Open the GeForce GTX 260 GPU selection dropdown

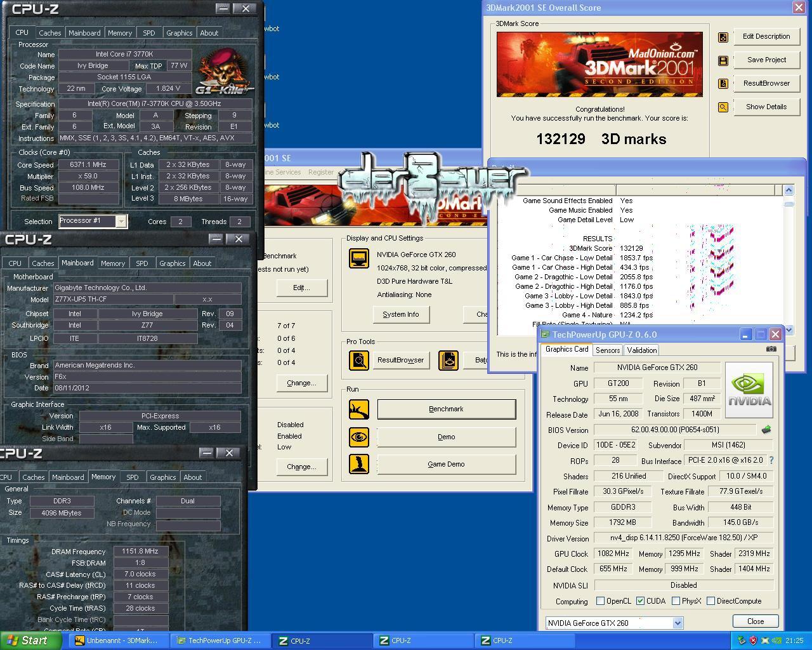pyautogui.click(x=614, y=623)
